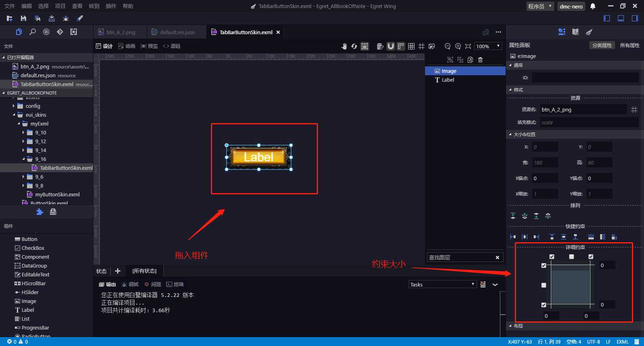Image resolution: width=644 pixels, height=346 pixels.
Task: Open the 100% zoom level dropdown
Action: tap(488, 46)
